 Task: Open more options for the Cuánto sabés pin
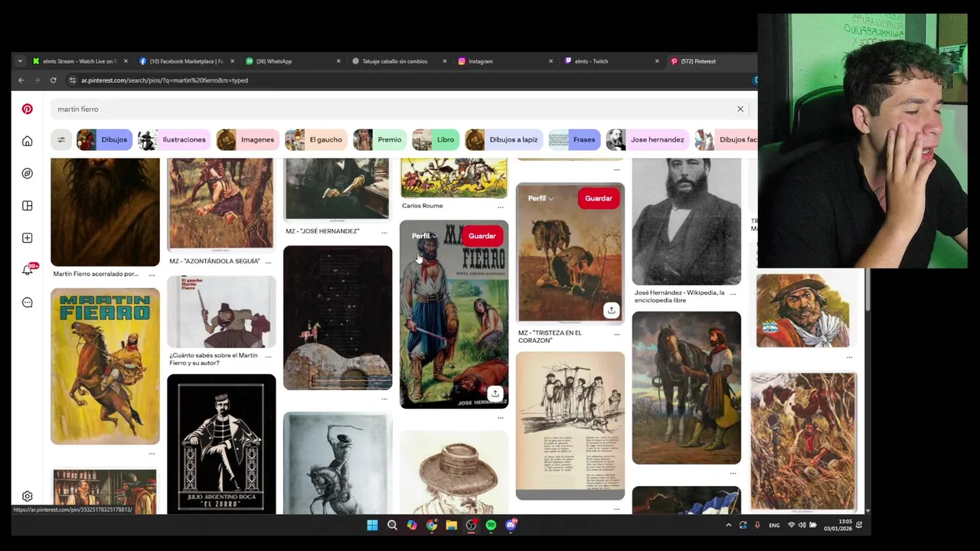point(267,356)
